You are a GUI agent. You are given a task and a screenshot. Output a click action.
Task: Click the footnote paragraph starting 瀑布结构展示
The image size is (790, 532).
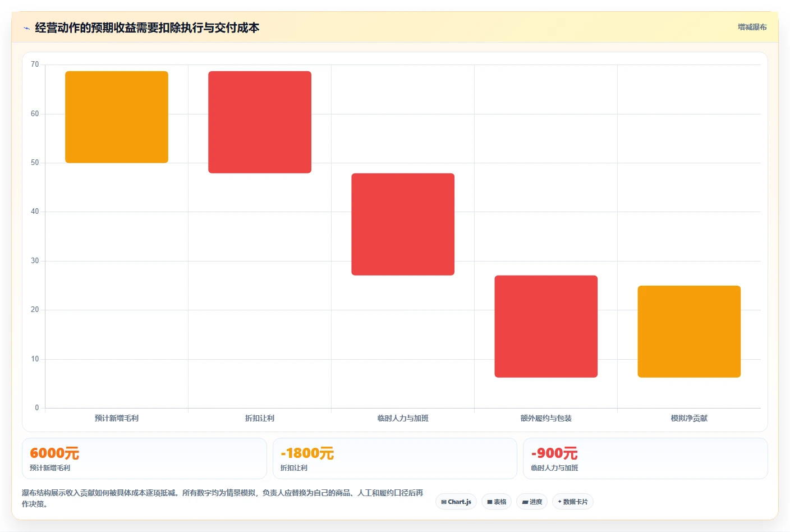(x=223, y=498)
